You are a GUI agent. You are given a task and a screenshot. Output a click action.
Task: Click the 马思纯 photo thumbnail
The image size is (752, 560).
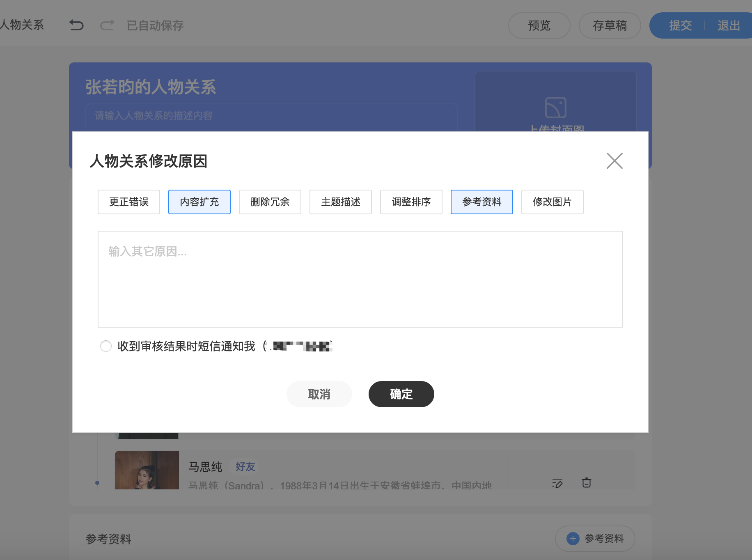[147, 470]
